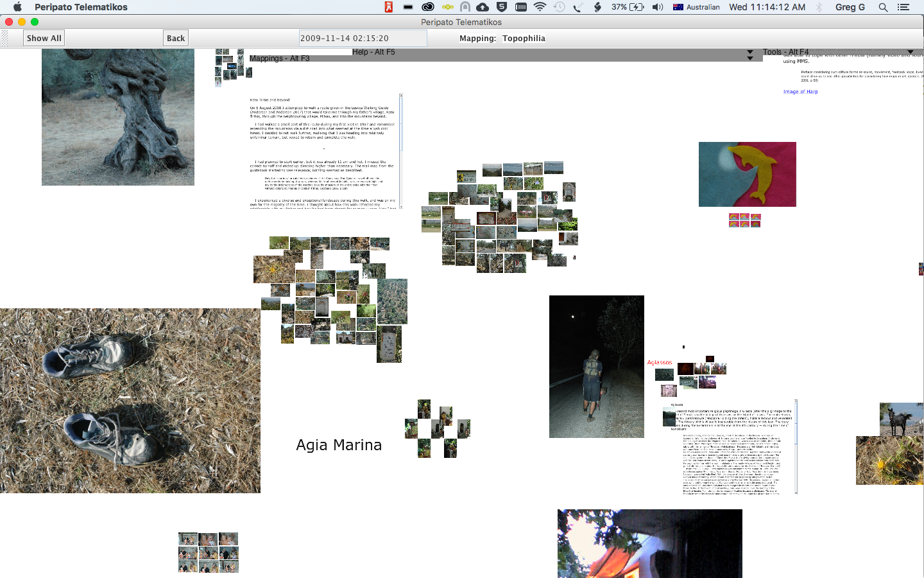Click the battery status indicator

(x=628, y=7)
